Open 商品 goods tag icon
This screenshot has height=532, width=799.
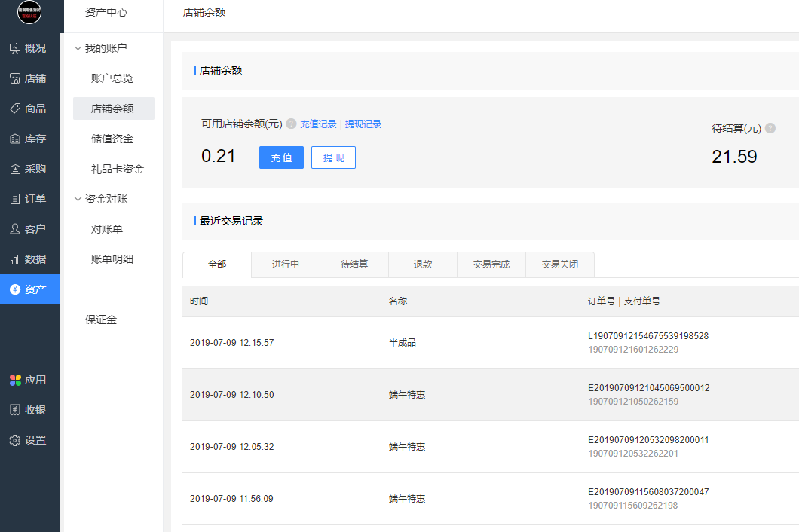point(15,109)
